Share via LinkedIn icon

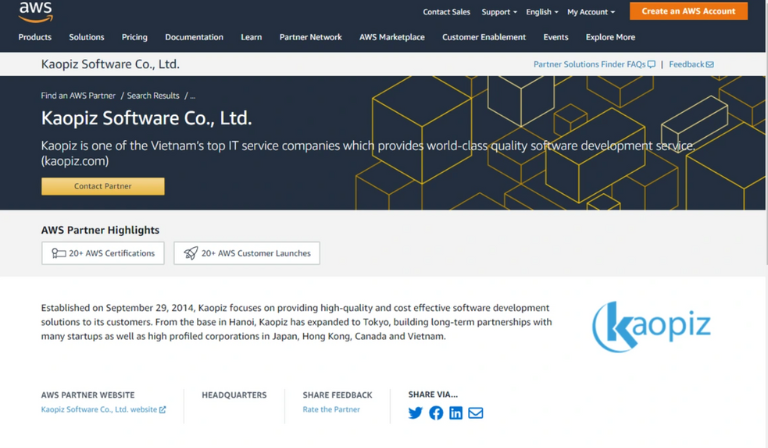pos(456,413)
